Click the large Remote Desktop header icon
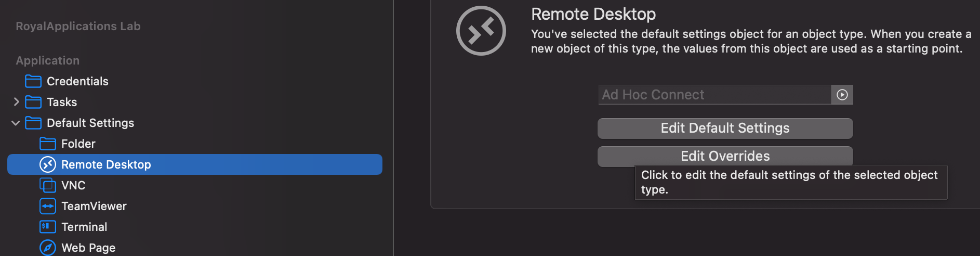The image size is (980, 256). 481,31
